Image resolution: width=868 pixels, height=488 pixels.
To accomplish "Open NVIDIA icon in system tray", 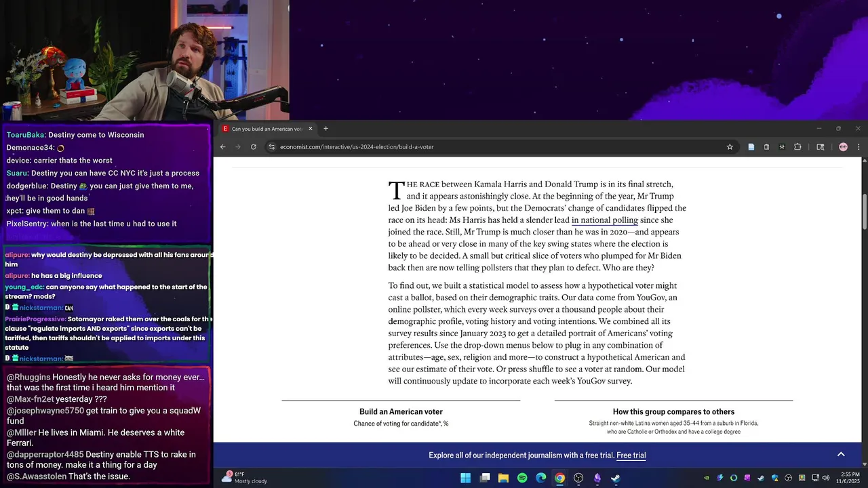I will tap(707, 478).
